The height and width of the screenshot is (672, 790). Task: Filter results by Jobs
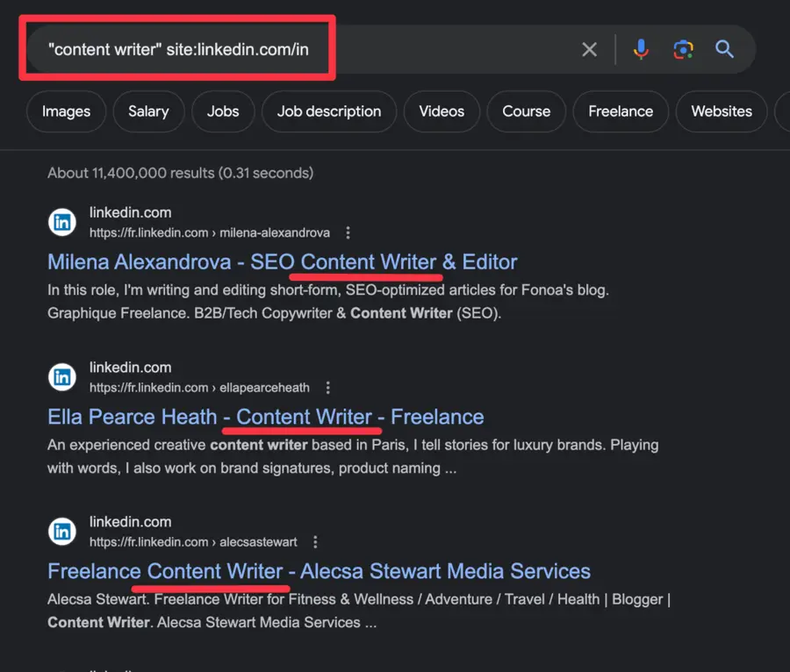tap(223, 111)
